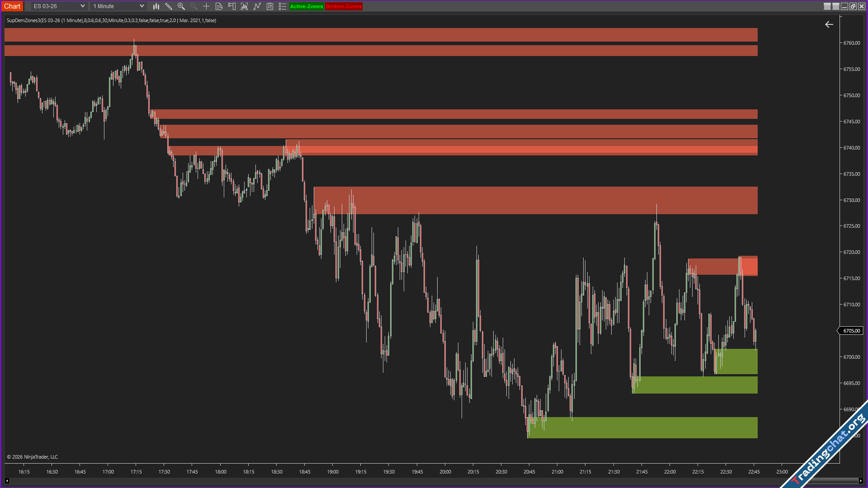Click the Chart tab label
This screenshot has height=488, width=868.
(x=12, y=6)
